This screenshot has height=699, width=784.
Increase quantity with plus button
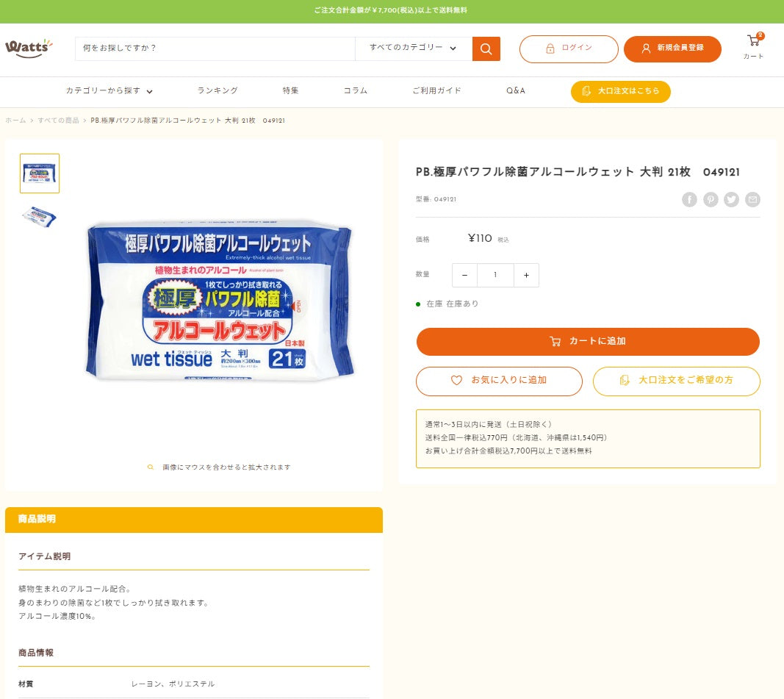(526, 275)
